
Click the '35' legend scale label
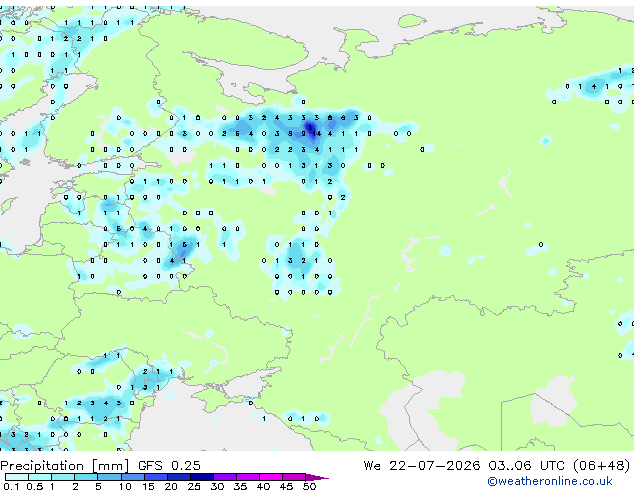point(241,486)
